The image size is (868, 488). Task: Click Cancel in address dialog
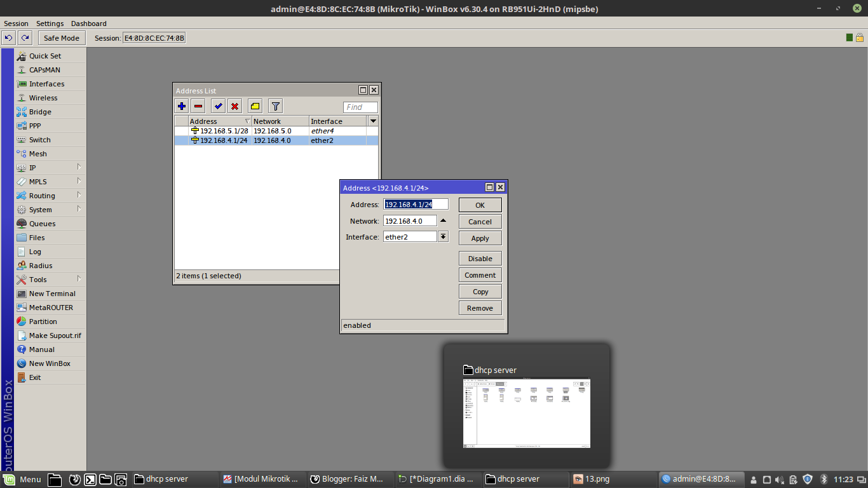480,222
